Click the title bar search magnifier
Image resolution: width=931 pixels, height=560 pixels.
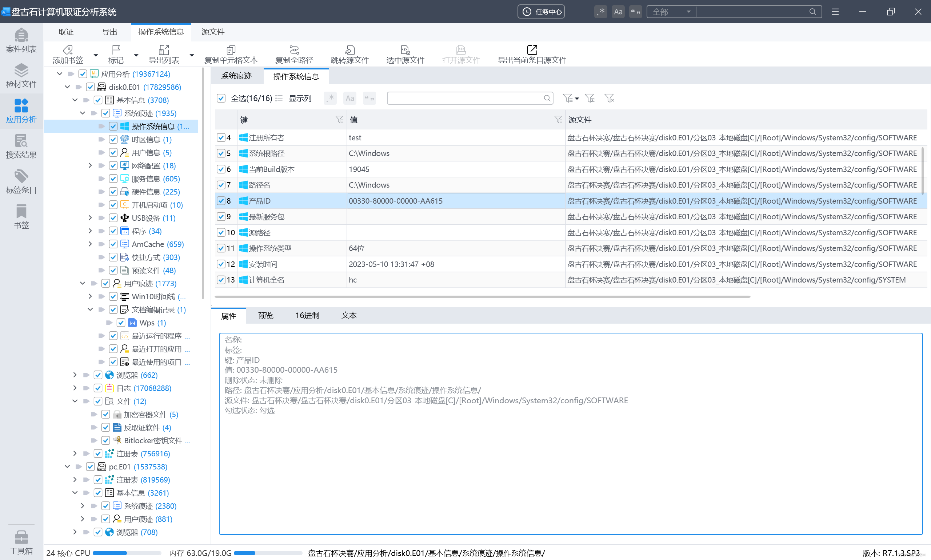pos(812,12)
